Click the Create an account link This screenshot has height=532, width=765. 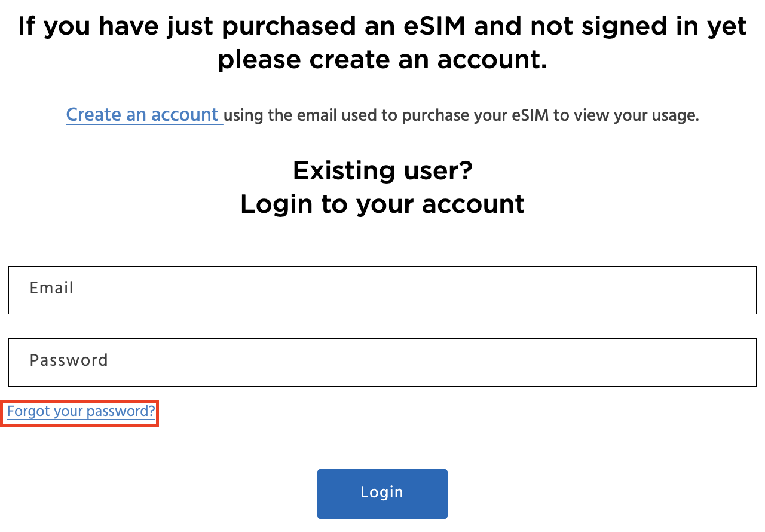(x=143, y=115)
